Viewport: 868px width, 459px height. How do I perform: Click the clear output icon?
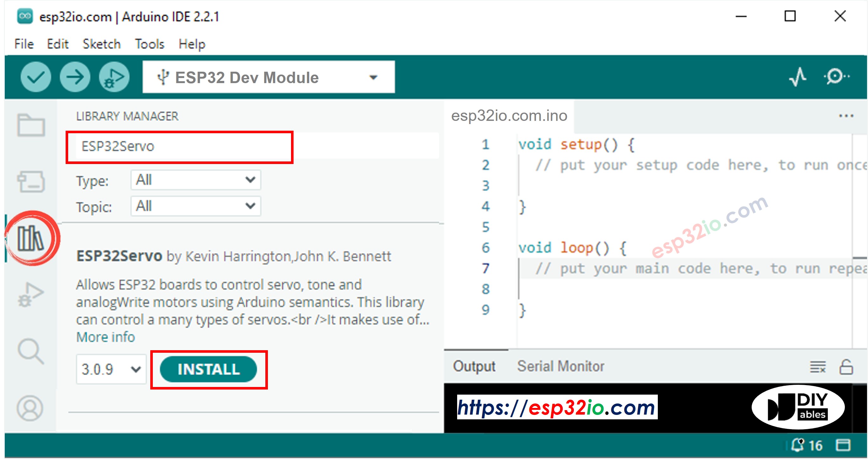(819, 366)
